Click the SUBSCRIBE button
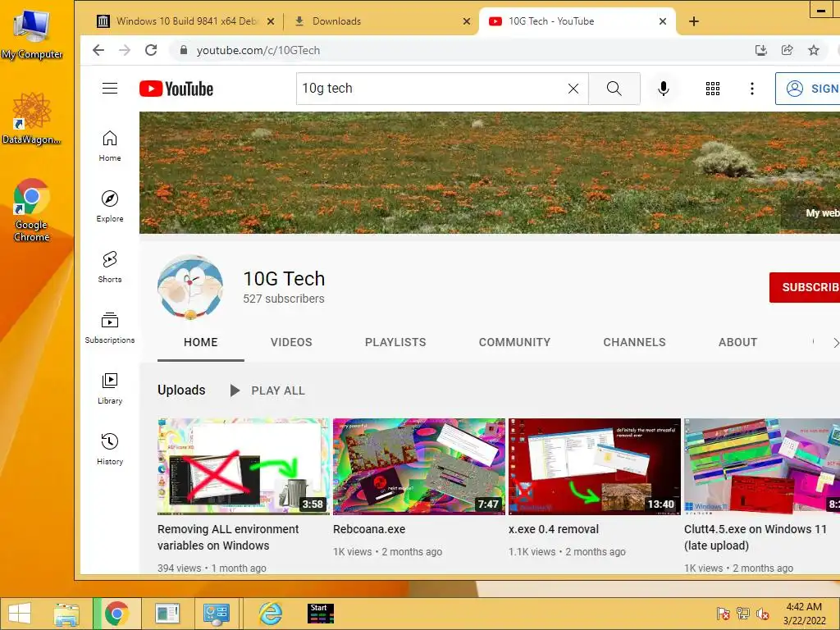Image resolution: width=840 pixels, height=630 pixels. (x=805, y=287)
